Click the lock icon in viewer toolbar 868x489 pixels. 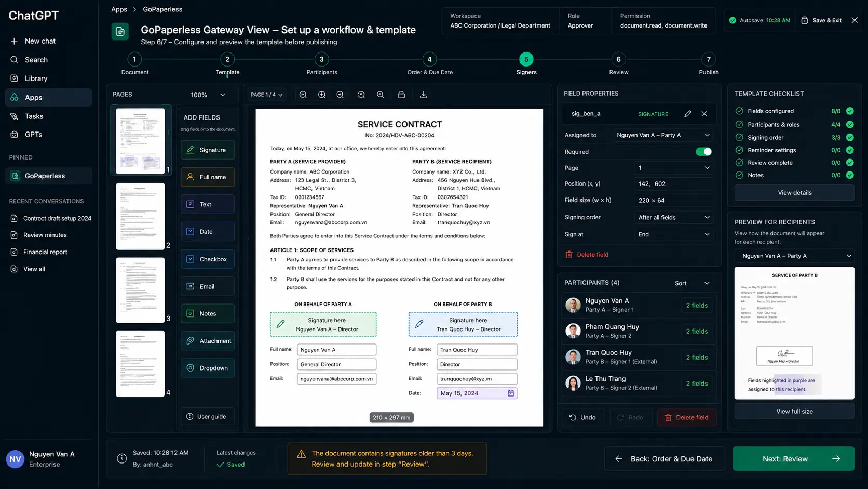coord(401,95)
